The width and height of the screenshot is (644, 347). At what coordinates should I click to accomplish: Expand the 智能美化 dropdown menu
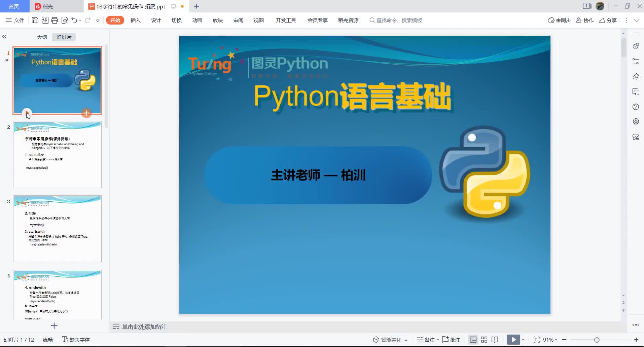coord(406,340)
